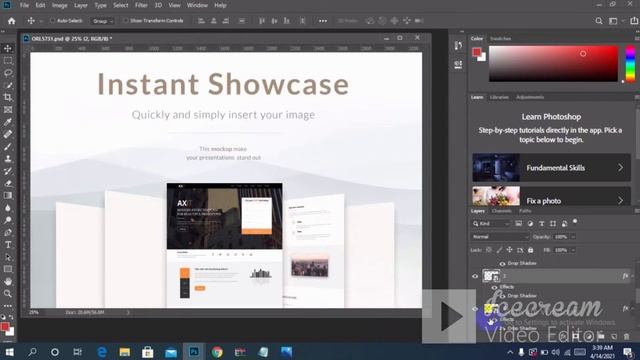Screen dimensions: 640x360
Task: Select the Move tool
Action: point(8,49)
